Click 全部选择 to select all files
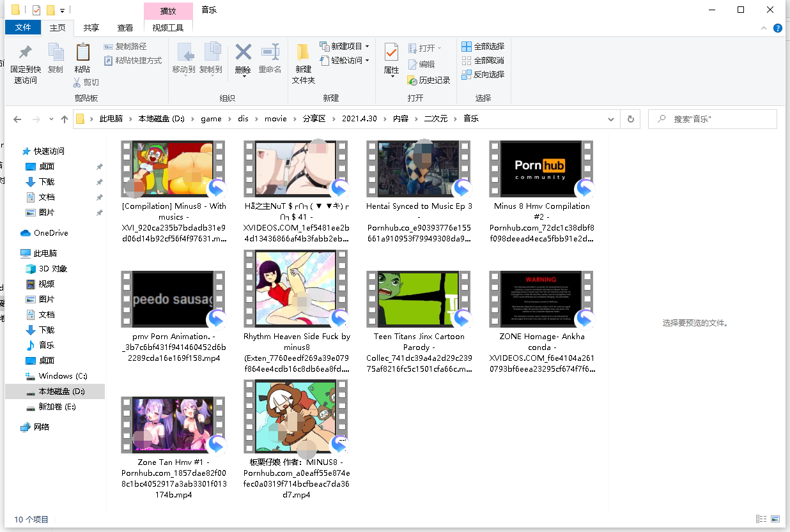This screenshot has width=790, height=532. click(483, 47)
